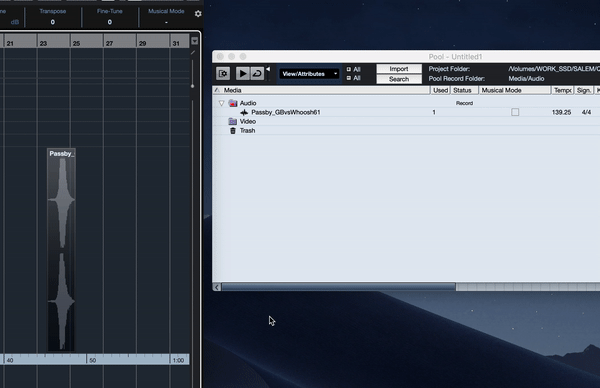Image resolution: width=600 pixels, height=388 pixels.
Task: Click the Tempo column header
Action: (x=562, y=90)
